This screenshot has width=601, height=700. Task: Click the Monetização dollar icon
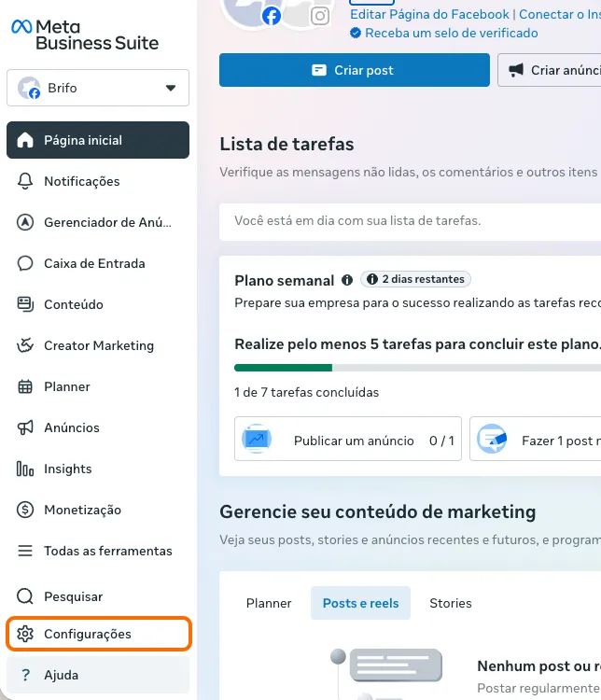[x=25, y=510]
